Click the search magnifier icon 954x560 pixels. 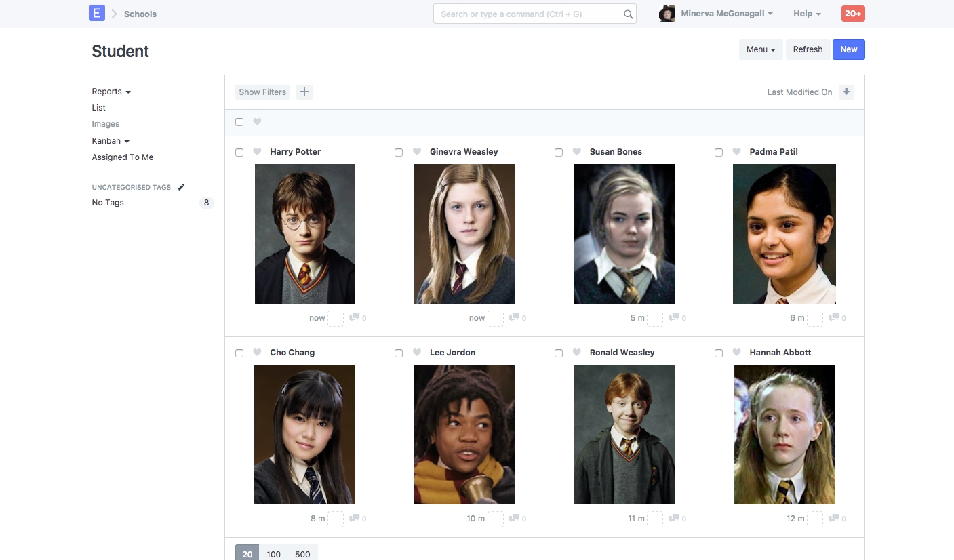tap(628, 14)
